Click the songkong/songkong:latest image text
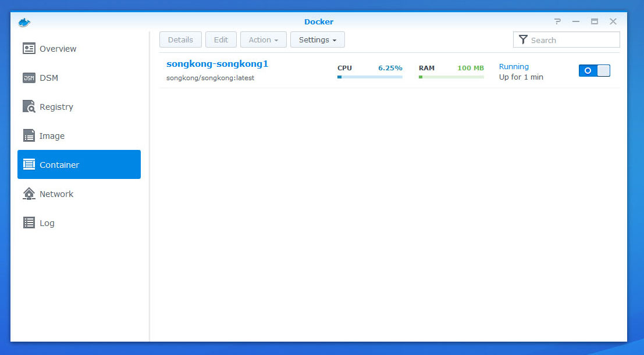Viewport: 644px width, 355px height. coord(210,78)
